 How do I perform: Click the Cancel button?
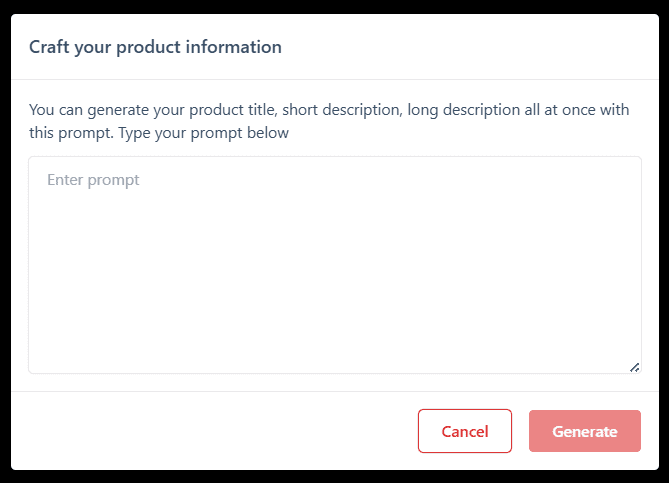point(465,431)
